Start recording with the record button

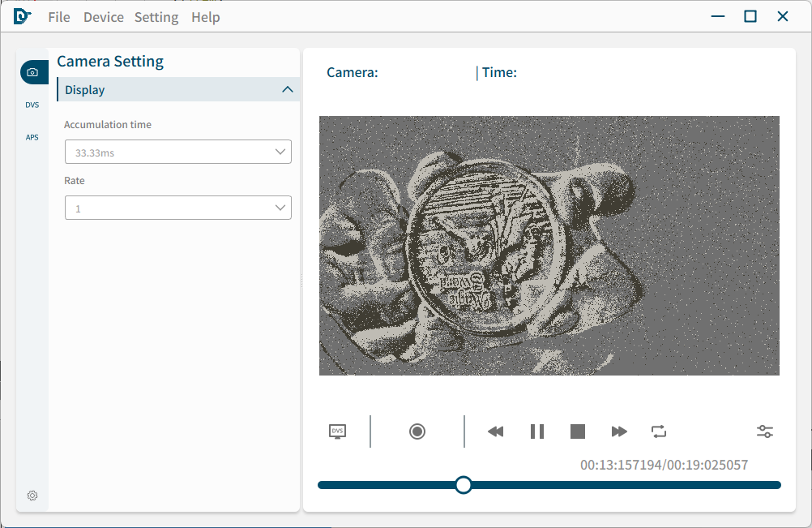(x=417, y=431)
